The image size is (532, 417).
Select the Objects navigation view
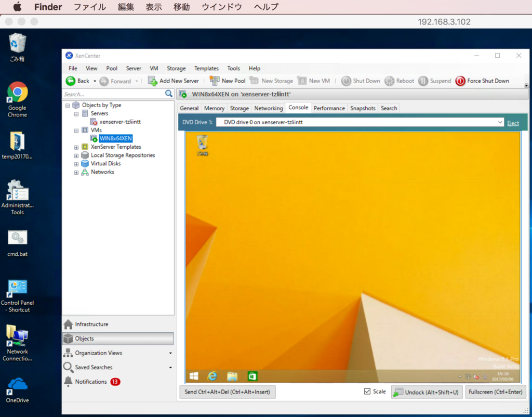pyautogui.click(x=118, y=338)
